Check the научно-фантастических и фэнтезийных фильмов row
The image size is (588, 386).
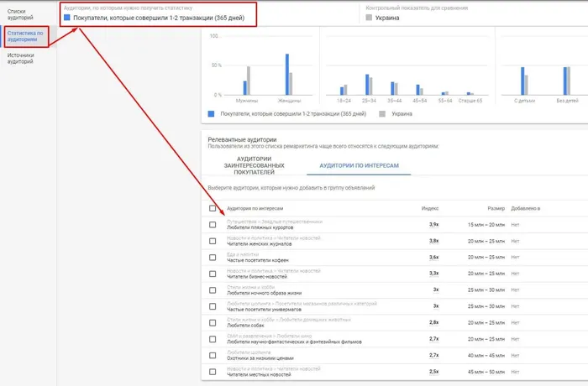tap(213, 339)
